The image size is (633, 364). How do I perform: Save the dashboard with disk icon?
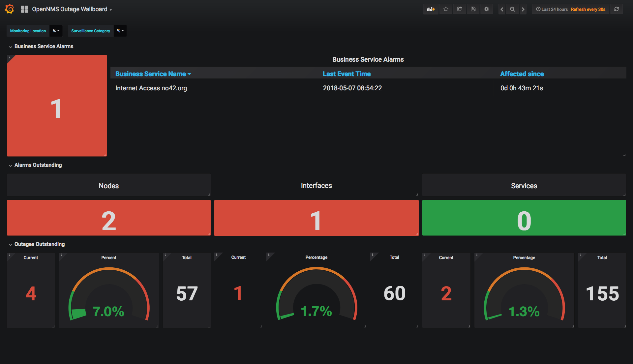473,9
